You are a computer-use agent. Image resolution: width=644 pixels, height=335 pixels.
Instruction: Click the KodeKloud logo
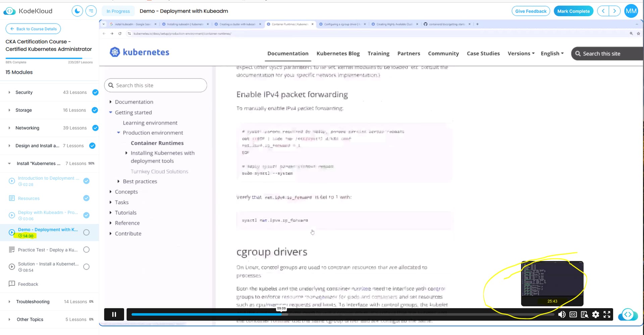pos(28,11)
